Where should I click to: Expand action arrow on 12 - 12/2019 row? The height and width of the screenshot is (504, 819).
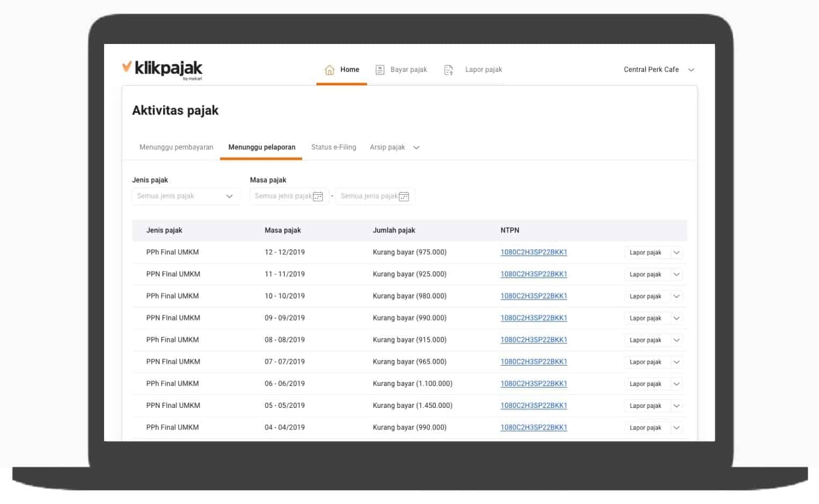pos(677,252)
